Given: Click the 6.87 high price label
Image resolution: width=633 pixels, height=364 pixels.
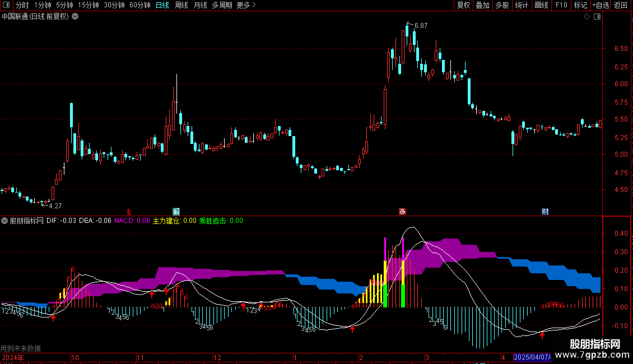Looking at the screenshot, I should click(421, 26).
